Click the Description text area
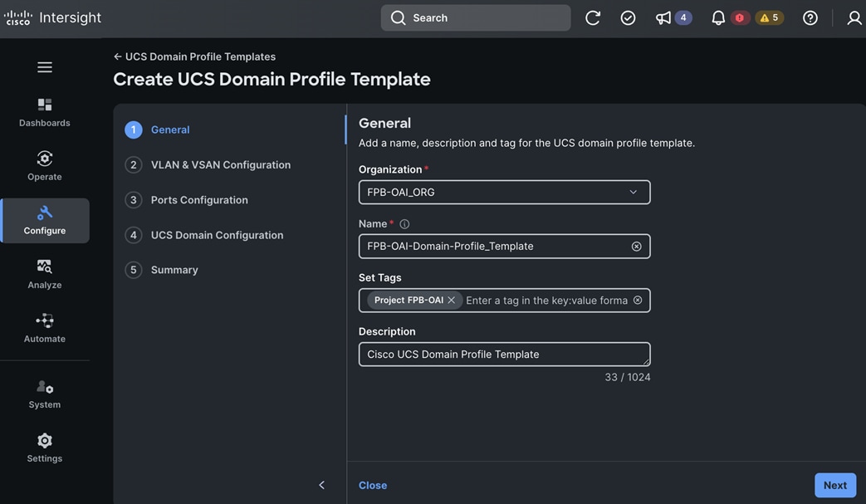The width and height of the screenshot is (866, 504). tap(504, 354)
